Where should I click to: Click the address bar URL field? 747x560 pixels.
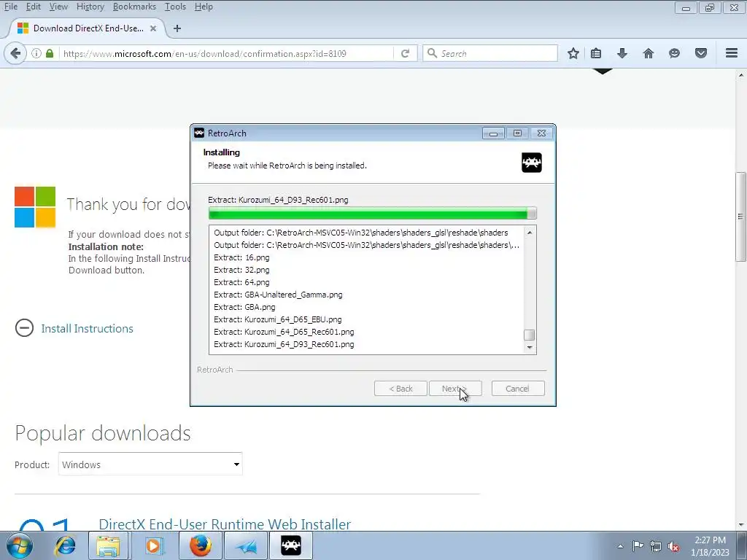(227, 53)
